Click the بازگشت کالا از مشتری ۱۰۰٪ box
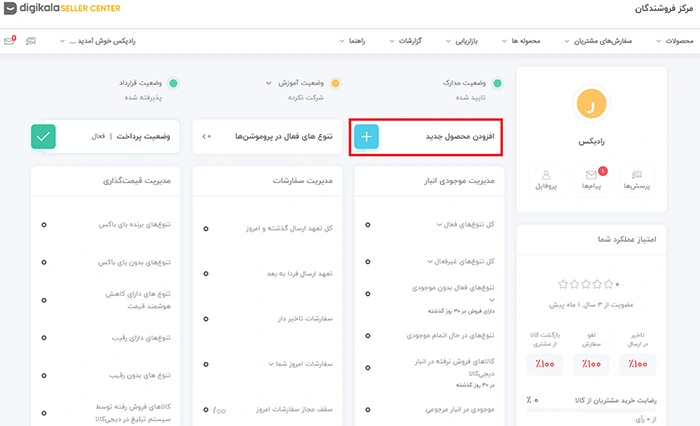The height and width of the screenshot is (426, 700). (545, 364)
